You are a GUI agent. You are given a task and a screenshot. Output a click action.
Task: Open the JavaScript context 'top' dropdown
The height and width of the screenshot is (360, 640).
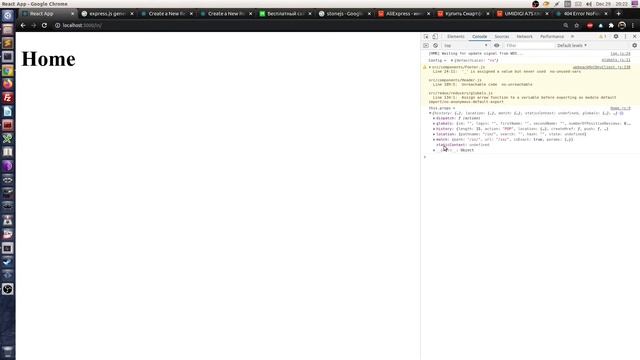point(465,46)
